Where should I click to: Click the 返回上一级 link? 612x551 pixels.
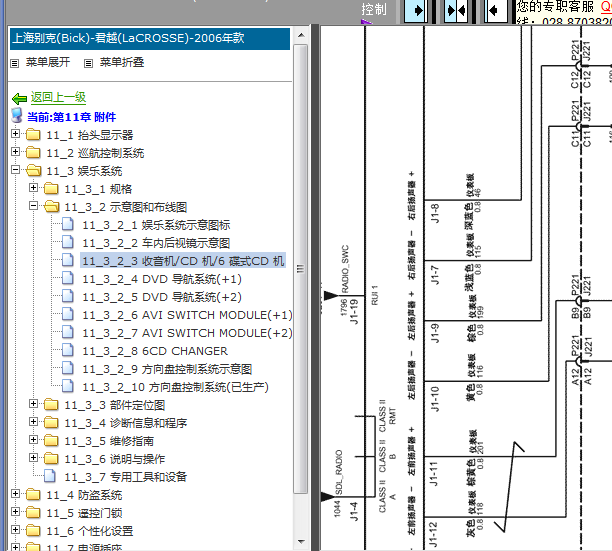point(59,97)
